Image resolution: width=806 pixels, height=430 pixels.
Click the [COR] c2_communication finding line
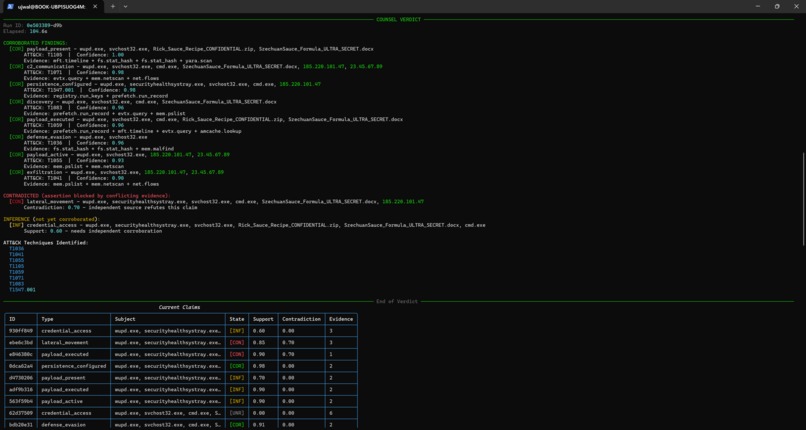point(195,67)
